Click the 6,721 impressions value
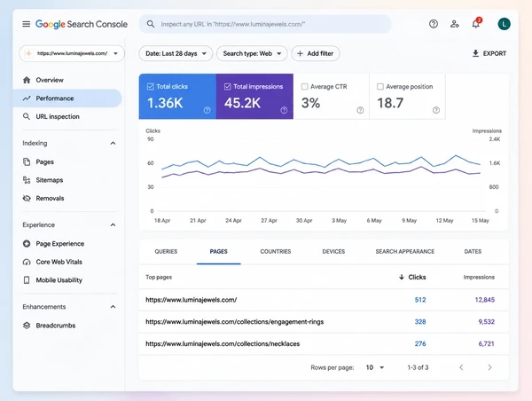The height and width of the screenshot is (401, 532). [x=486, y=343]
